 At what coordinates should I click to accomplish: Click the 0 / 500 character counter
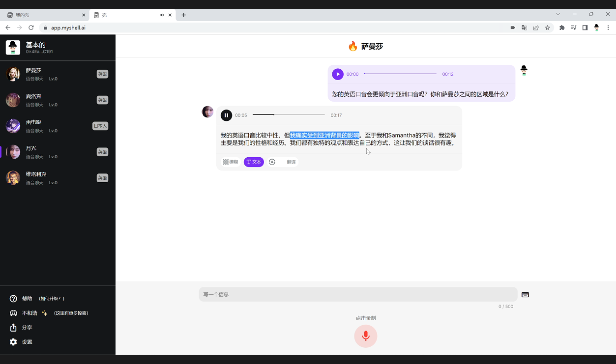(506, 307)
